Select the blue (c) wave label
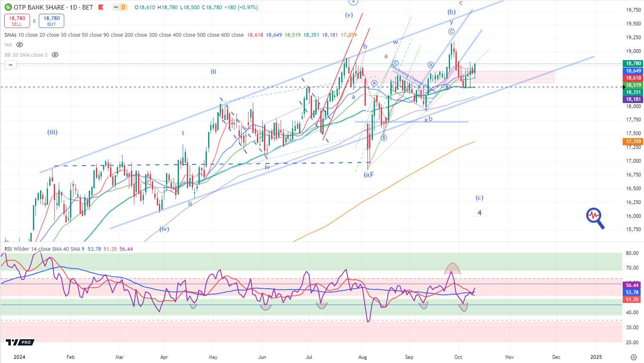The width and height of the screenshot is (644, 363). click(x=480, y=198)
